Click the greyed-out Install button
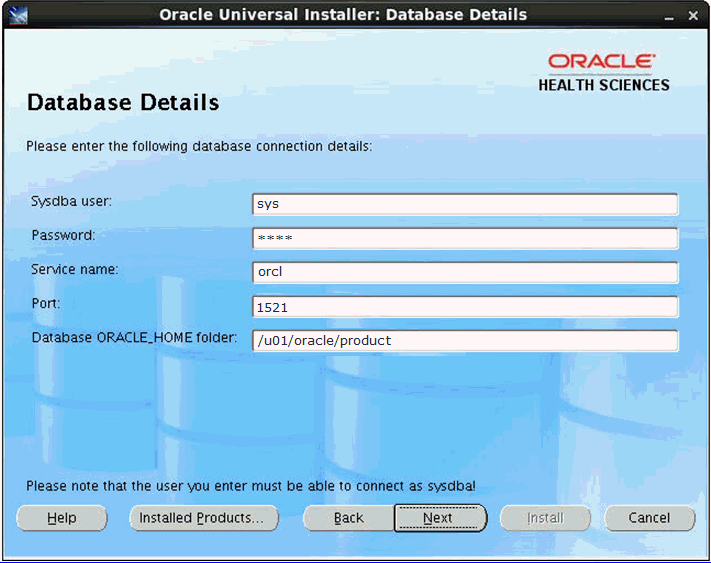711x563 pixels. pyautogui.click(x=545, y=518)
